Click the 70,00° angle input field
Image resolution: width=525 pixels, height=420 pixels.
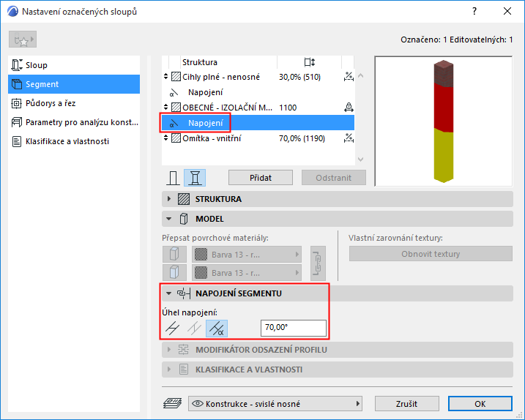point(294,328)
